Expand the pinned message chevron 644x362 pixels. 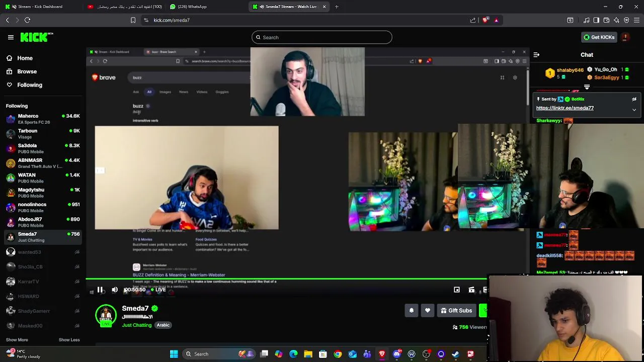click(x=634, y=109)
